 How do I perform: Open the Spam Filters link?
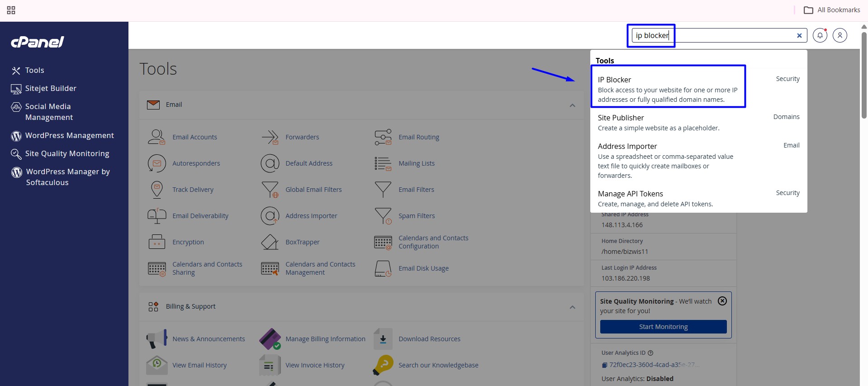pos(417,216)
